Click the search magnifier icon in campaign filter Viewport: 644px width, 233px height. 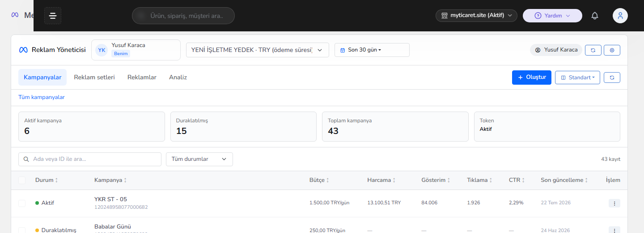click(x=26, y=159)
